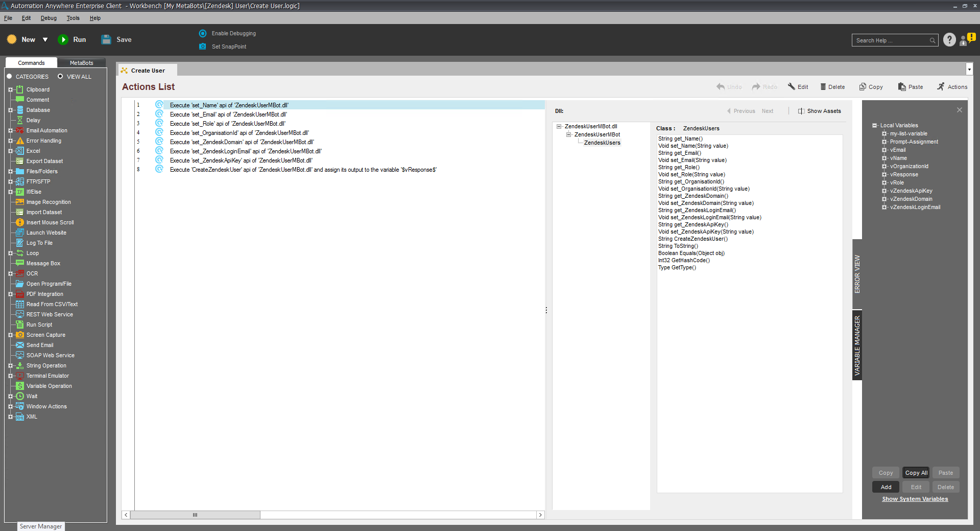Open the New dropdown arrow
The image size is (980, 531).
[45, 40]
